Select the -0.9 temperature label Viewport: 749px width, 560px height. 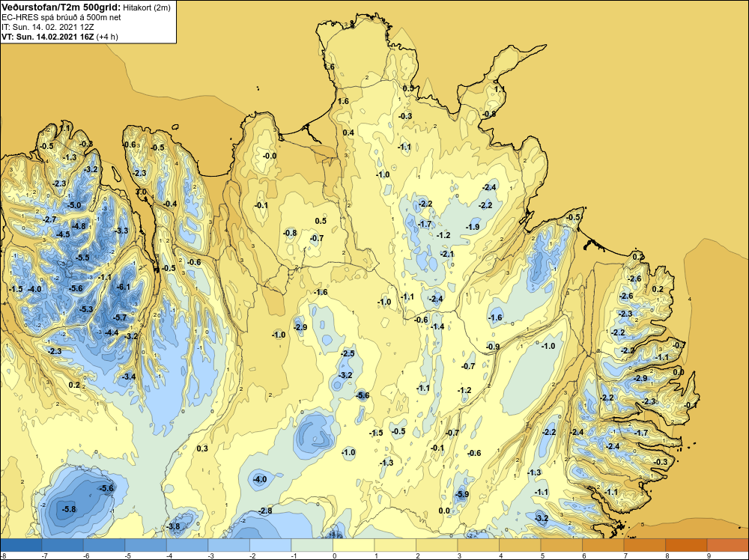click(x=493, y=347)
